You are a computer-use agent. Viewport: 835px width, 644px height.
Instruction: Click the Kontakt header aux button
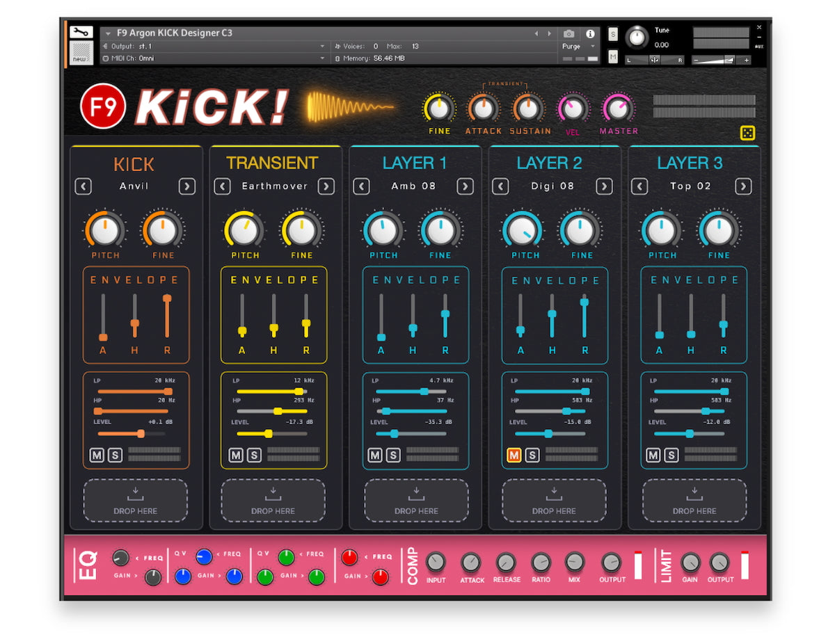(x=758, y=46)
